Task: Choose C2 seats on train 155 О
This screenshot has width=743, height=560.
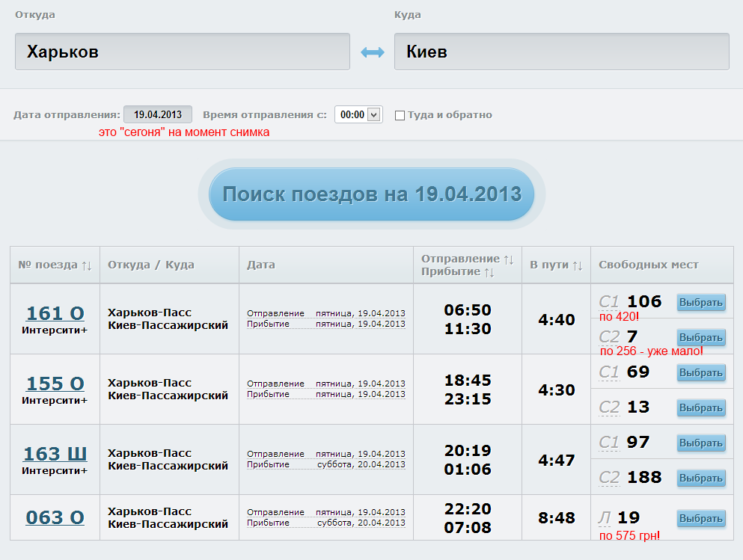Action: pos(701,407)
